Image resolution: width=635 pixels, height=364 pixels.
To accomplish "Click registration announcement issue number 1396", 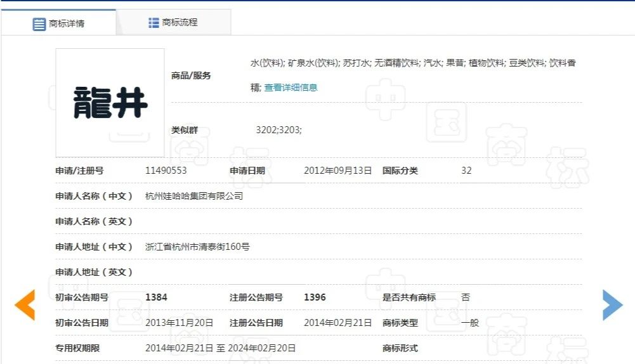I will [315, 297].
